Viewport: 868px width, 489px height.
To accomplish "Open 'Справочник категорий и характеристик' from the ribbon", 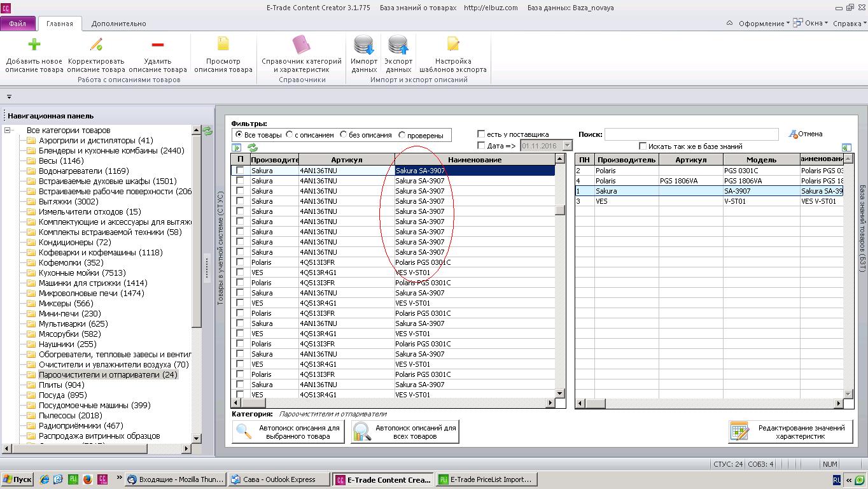I will click(302, 55).
